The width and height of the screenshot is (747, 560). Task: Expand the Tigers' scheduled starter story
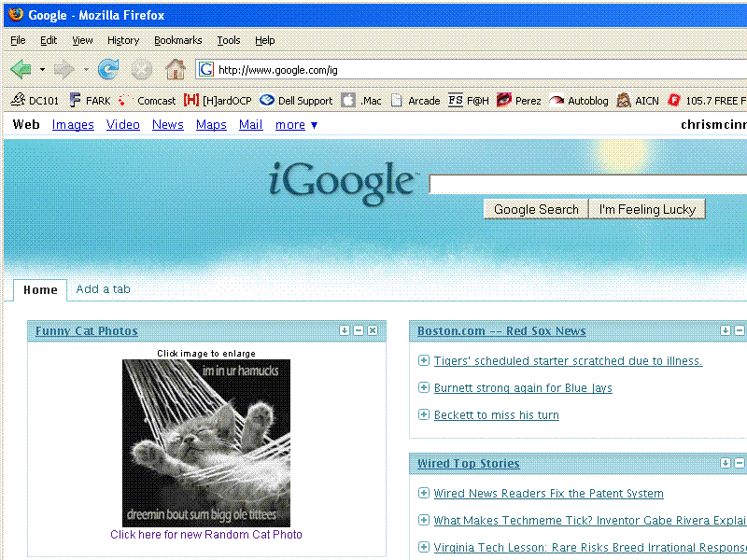pos(424,361)
